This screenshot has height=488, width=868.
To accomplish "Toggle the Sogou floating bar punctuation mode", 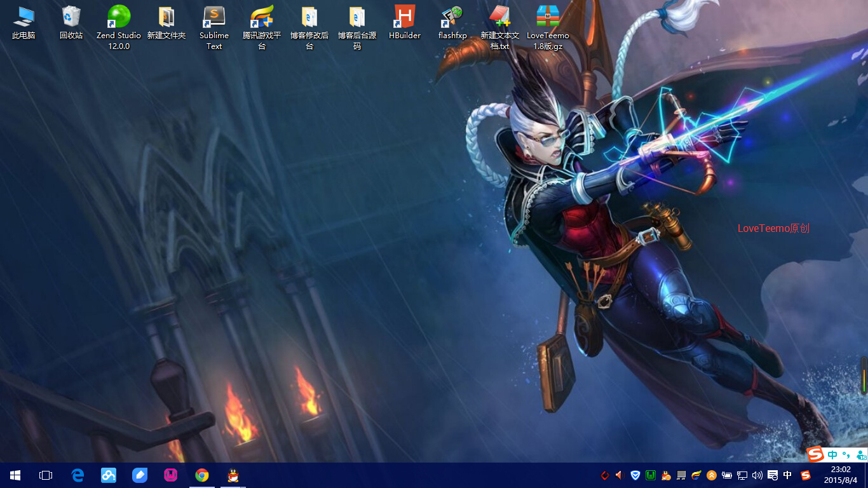I will point(846,454).
